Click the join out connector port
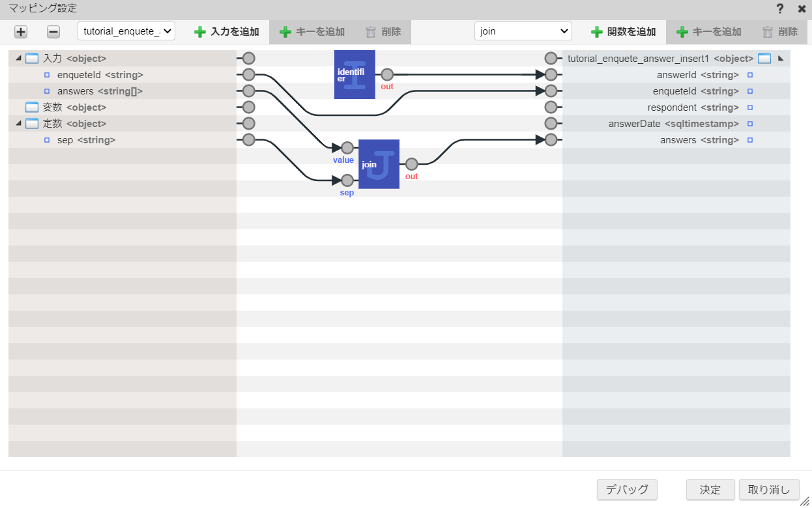This screenshot has height=508, width=812. 412,164
